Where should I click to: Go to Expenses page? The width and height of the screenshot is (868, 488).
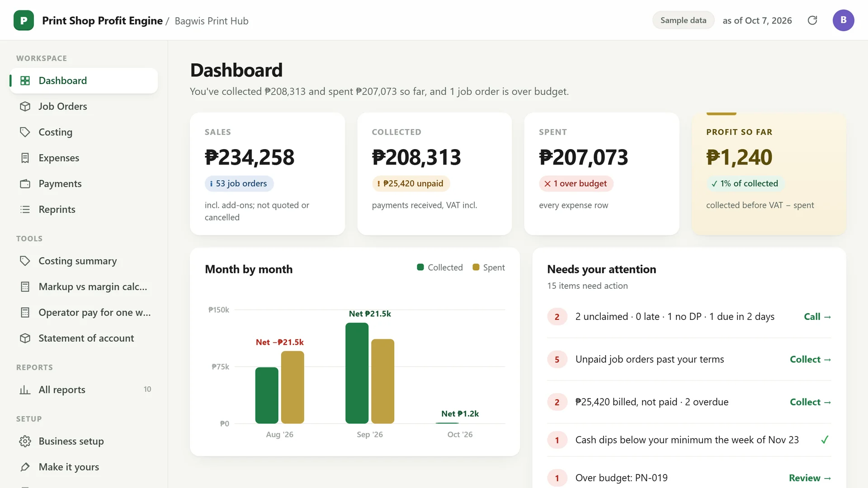(x=84, y=158)
